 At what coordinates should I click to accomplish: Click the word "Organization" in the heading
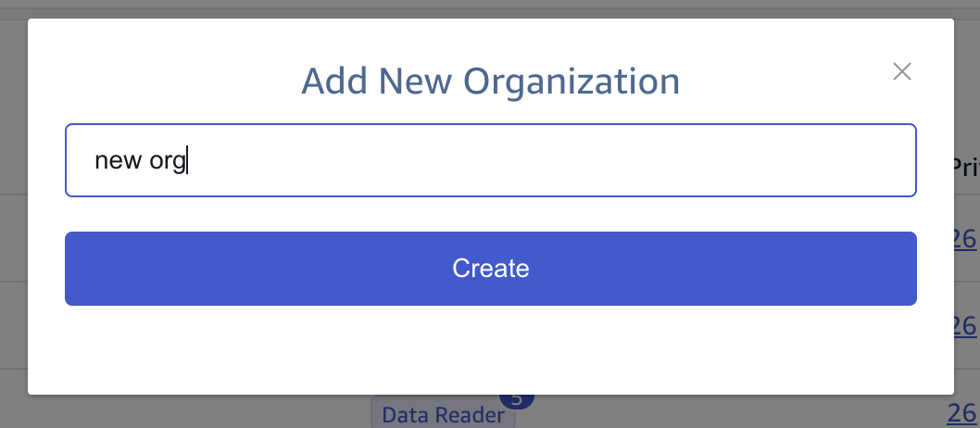[x=572, y=82]
